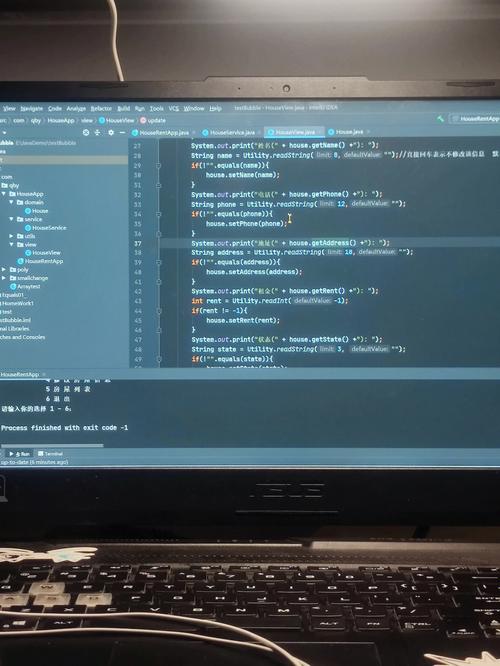Click house.setRent(rent) code line
Image resolution: width=500 pixels, height=666 pixels.
tap(243, 321)
